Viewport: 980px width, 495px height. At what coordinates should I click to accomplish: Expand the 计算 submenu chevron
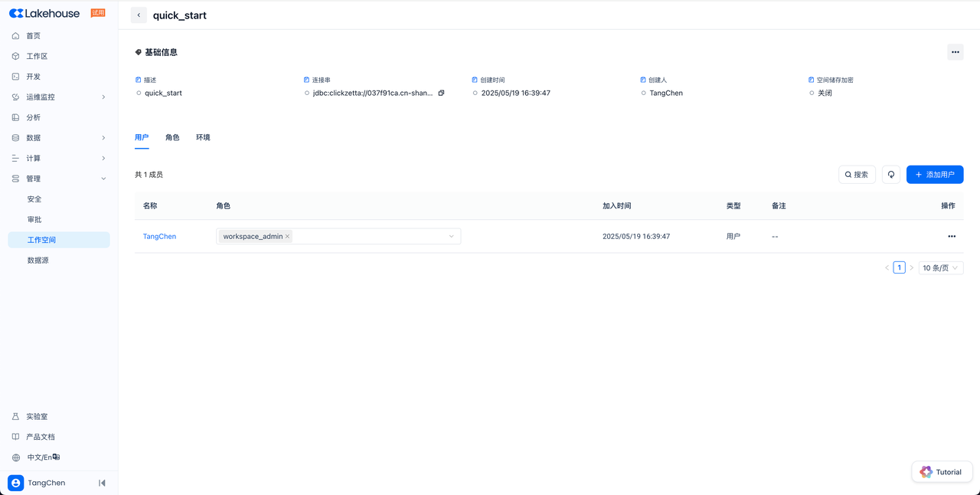103,159
